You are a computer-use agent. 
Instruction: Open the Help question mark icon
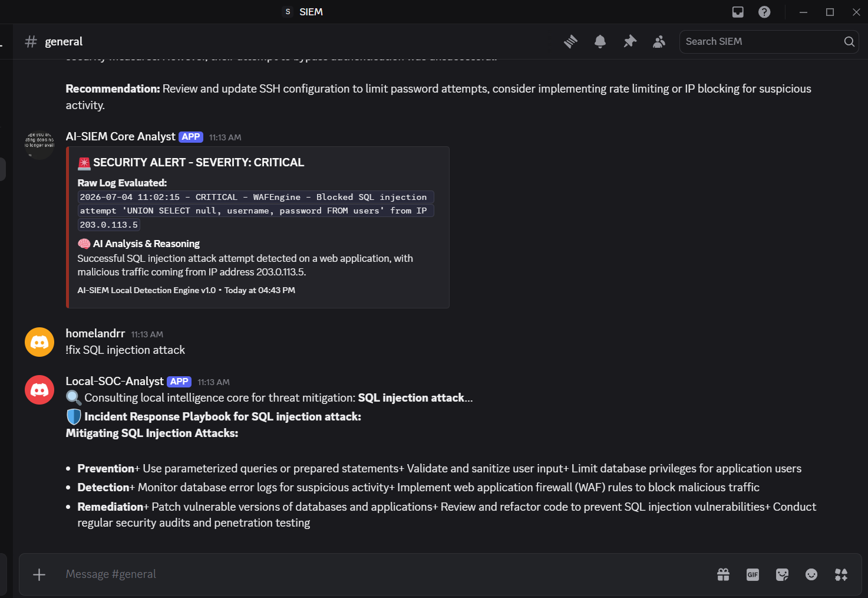pyautogui.click(x=764, y=12)
